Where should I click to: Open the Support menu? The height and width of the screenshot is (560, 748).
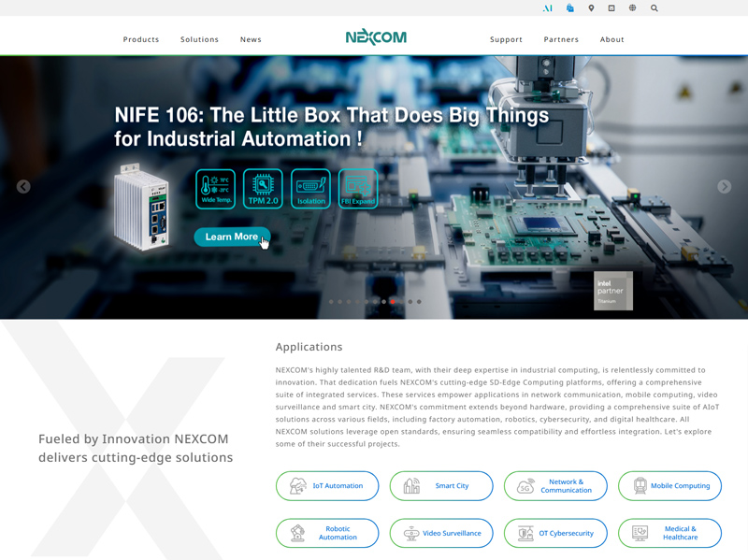(x=506, y=40)
